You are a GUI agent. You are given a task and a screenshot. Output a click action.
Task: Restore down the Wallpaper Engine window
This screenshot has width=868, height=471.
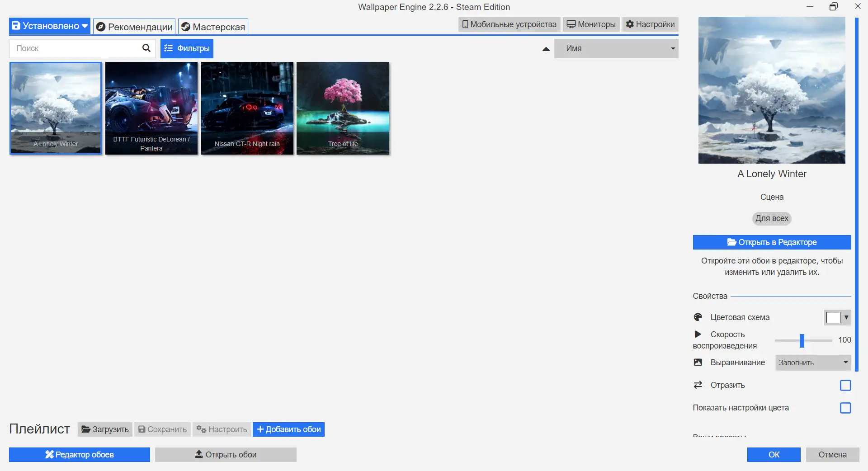point(834,6)
